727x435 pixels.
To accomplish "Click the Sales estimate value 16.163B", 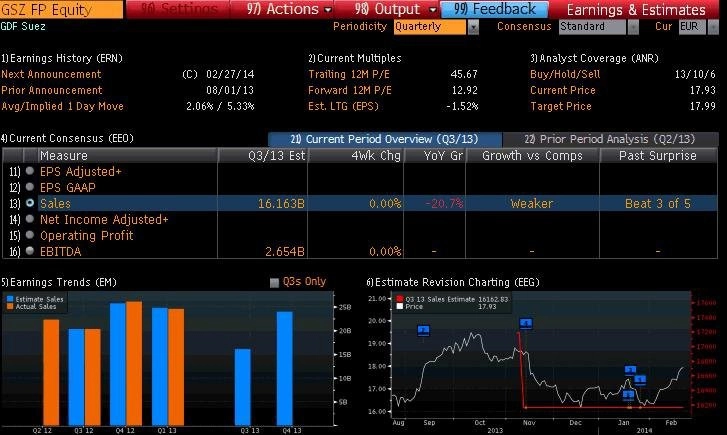I will point(281,204).
